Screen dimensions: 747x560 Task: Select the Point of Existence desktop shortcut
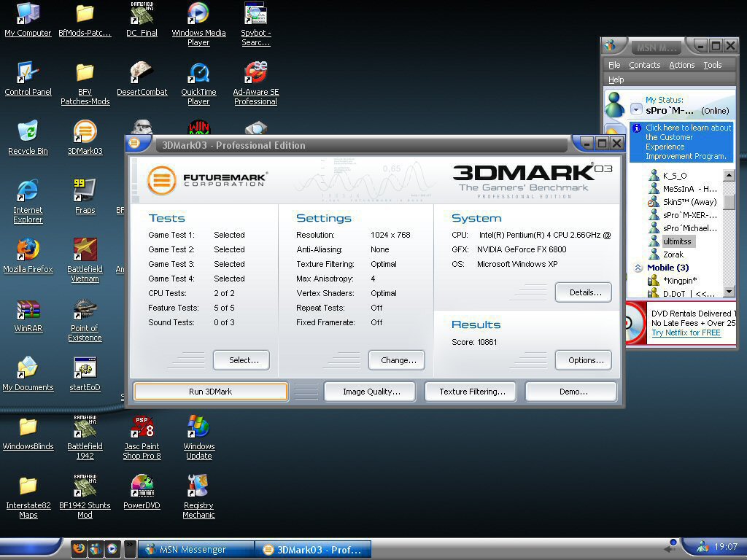pyautogui.click(x=85, y=319)
